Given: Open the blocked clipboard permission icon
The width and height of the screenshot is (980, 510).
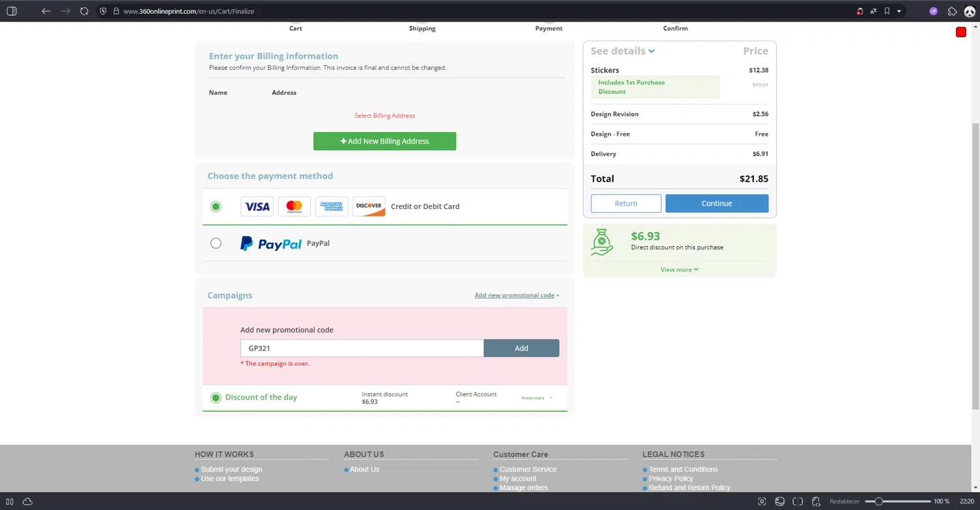Looking at the screenshot, I should pos(860,11).
